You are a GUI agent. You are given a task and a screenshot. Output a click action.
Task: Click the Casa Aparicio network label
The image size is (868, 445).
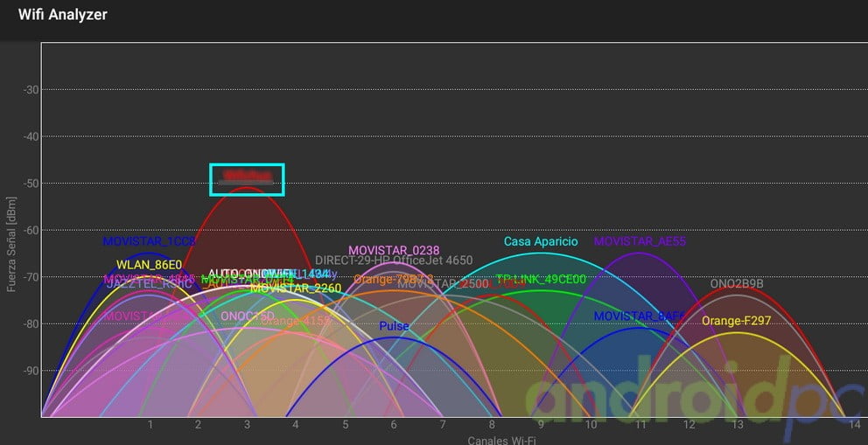coord(541,241)
